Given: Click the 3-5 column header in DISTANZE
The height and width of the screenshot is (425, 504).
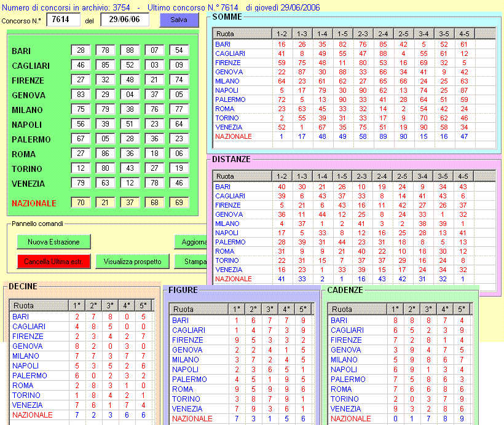Looking at the screenshot, I should click(x=443, y=176).
